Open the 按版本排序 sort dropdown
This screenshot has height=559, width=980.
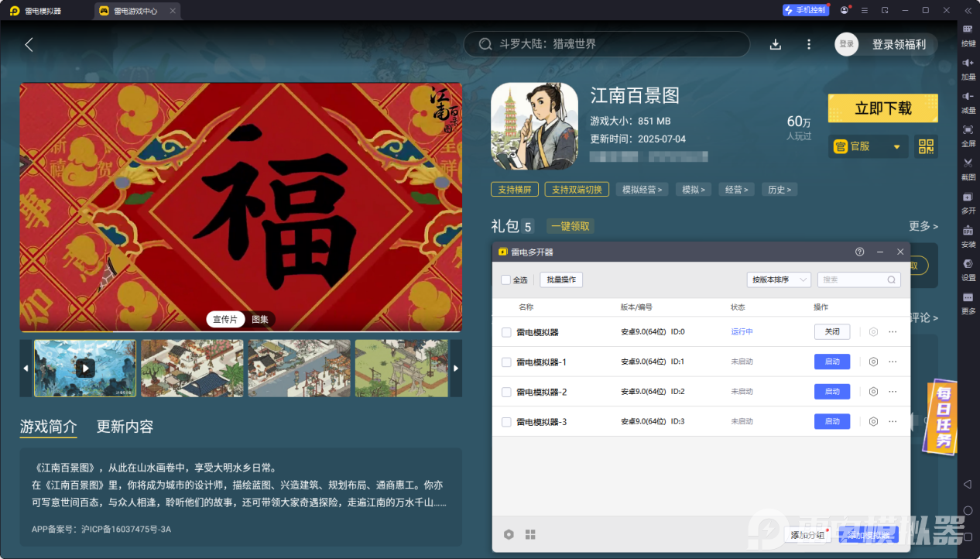779,279
